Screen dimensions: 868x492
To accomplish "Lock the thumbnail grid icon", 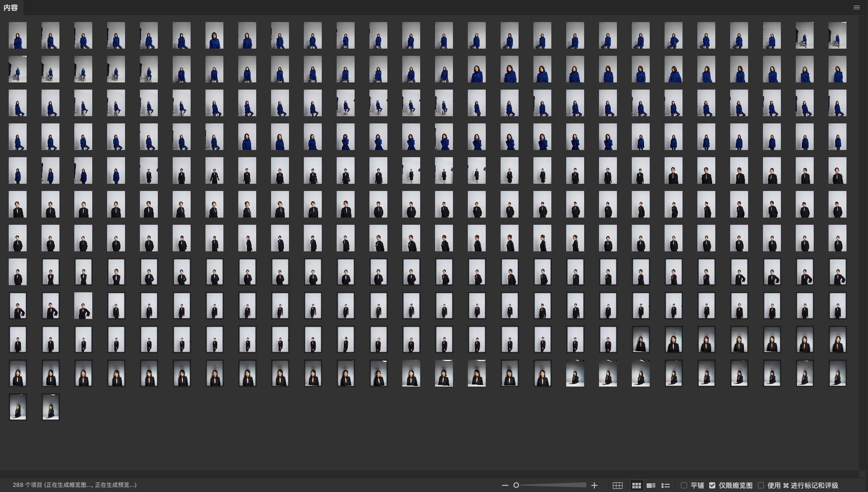I will [x=617, y=485].
